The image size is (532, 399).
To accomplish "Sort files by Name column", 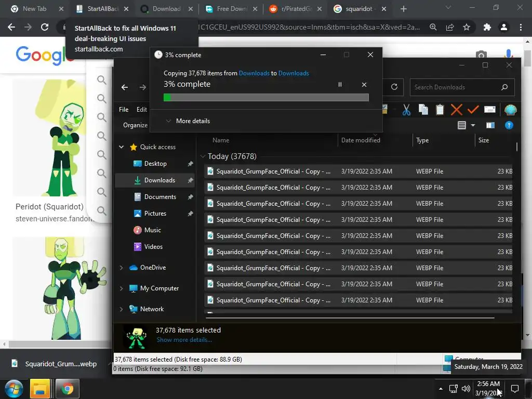I will [221, 140].
